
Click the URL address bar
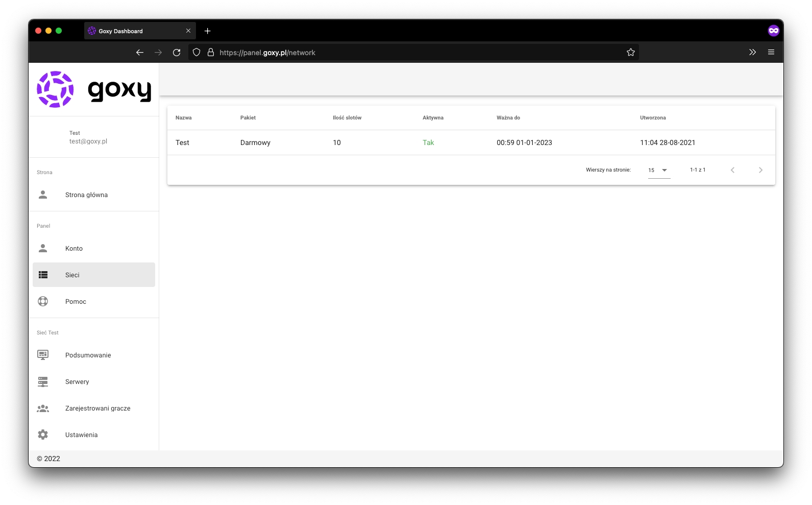tap(408, 53)
